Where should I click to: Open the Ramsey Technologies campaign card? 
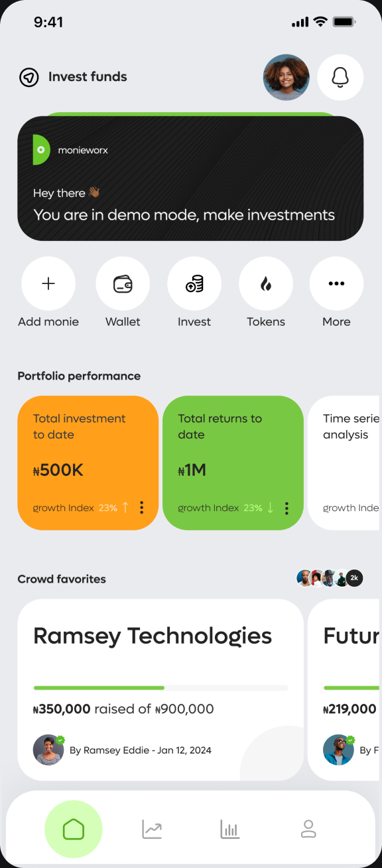point(160,690)
